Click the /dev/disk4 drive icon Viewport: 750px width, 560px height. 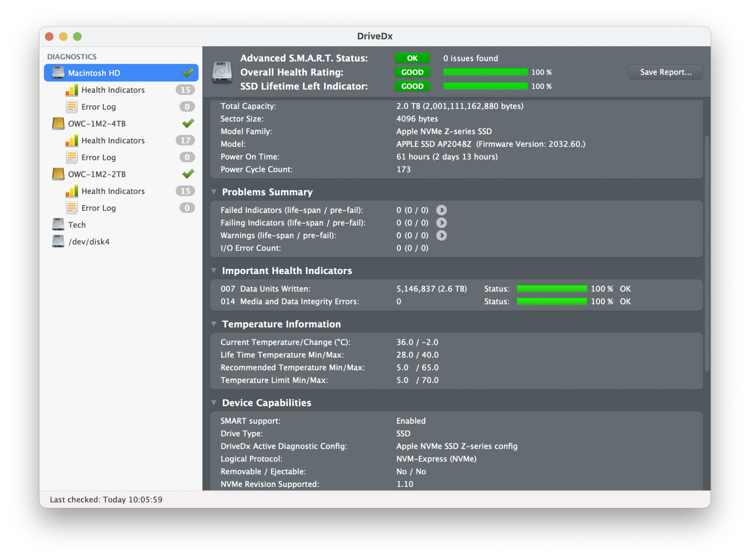58,241
